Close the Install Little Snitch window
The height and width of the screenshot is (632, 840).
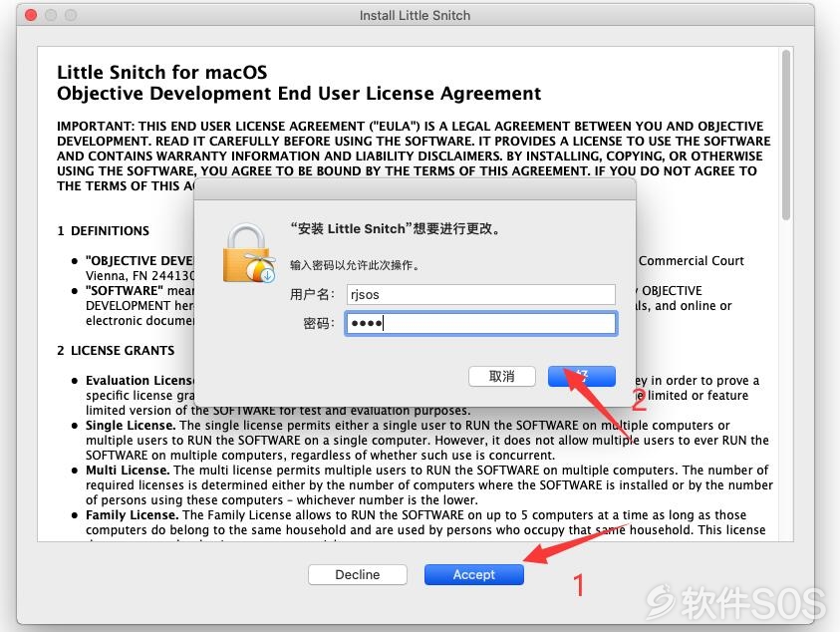pos(31,15)
